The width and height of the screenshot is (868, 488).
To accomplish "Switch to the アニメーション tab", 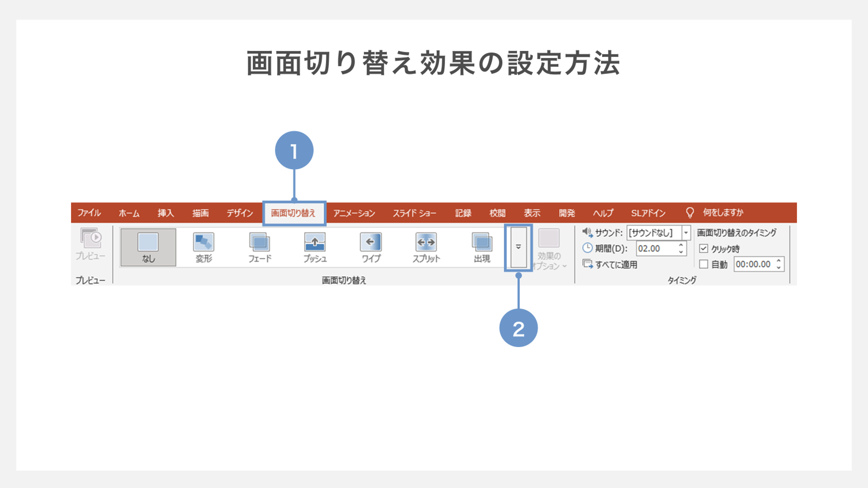I will coord(354,213).
